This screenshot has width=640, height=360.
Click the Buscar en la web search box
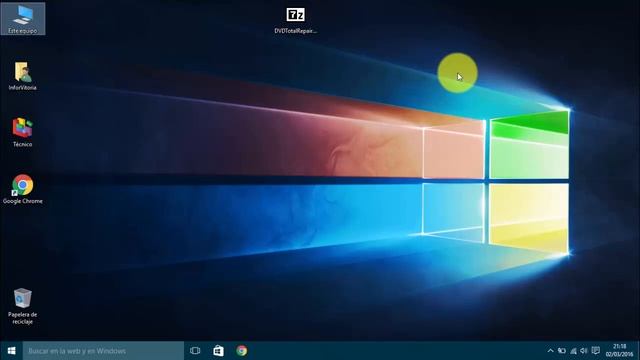[103, 351]
